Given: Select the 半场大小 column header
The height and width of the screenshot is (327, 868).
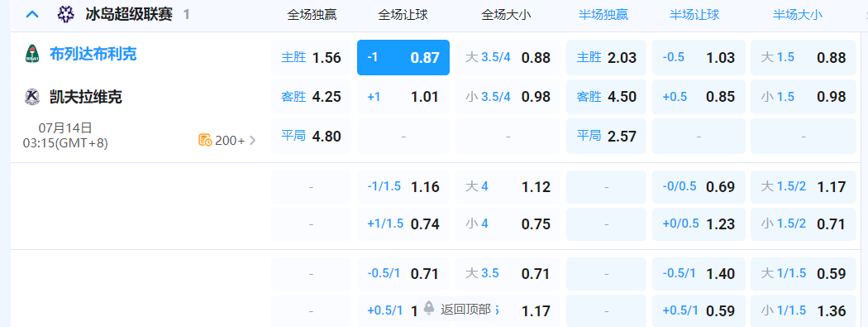Looking at the screenshot, I should pos(798,15).
